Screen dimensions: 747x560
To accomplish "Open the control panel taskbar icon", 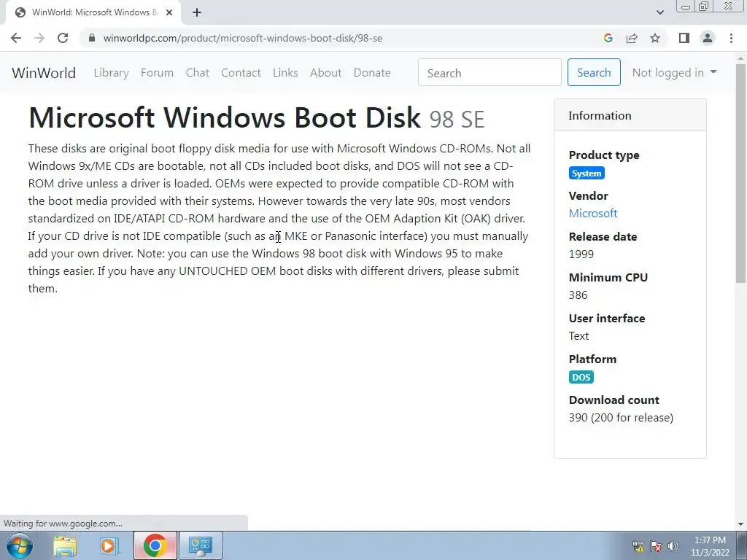I will click(200, 545).
